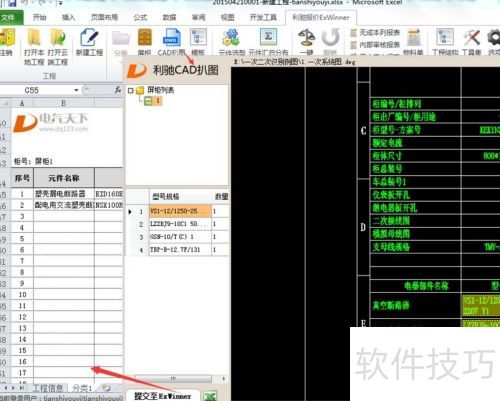Click cell EZD160E in the worksheet
This screenshot has height=401, width=500.
click(109, 194)
